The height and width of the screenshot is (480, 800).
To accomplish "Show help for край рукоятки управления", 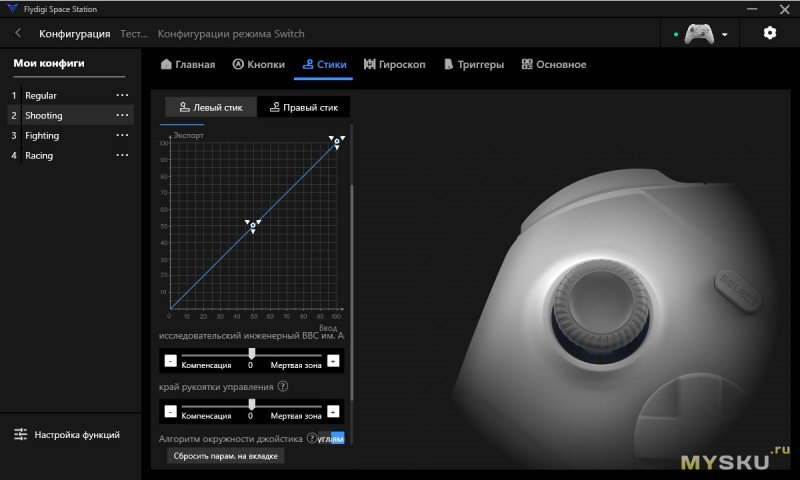I will pos(283,386).
